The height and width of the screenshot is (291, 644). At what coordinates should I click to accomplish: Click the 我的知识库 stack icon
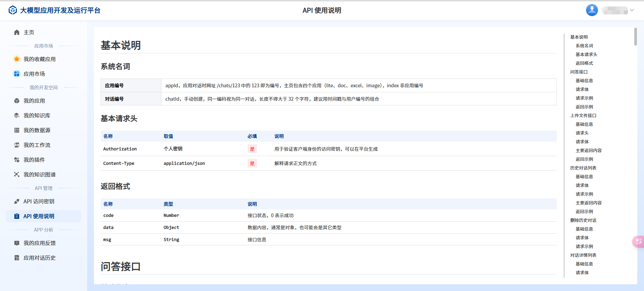pyautogui.click(x=17, y=115)
